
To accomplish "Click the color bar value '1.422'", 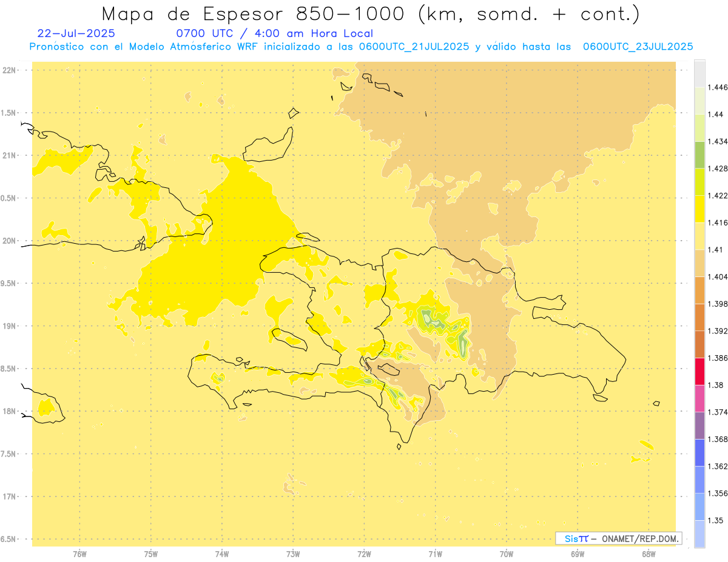I will (718, 195).
